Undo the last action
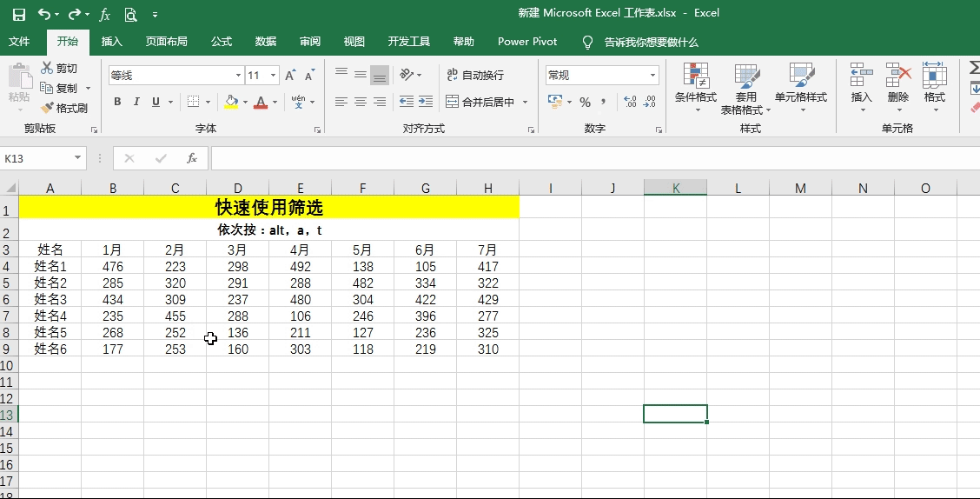 tap(43, 14)
